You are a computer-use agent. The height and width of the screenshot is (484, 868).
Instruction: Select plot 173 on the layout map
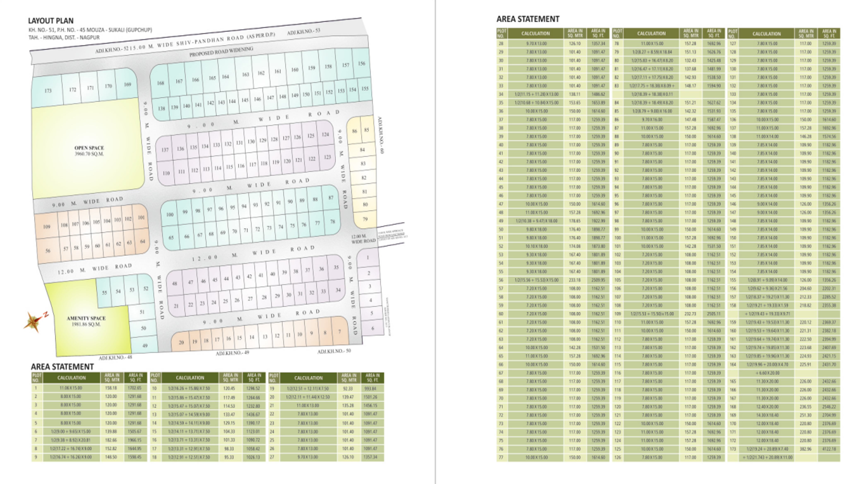point(48,91)
